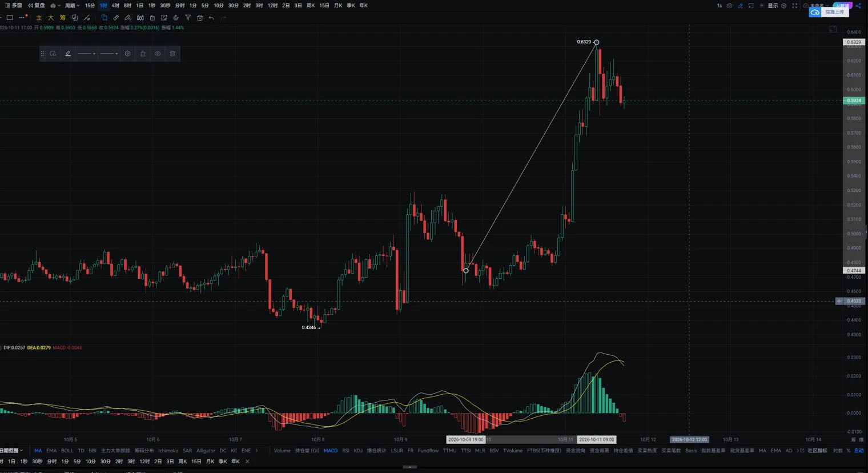Expand the bottom panel arrow handle
The height and width of the screenshot is (473, 868).
tap(409, 467)
